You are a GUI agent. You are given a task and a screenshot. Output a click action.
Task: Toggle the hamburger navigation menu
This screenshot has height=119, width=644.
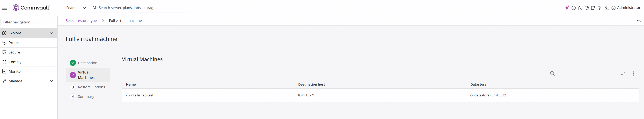pos(4,8)
